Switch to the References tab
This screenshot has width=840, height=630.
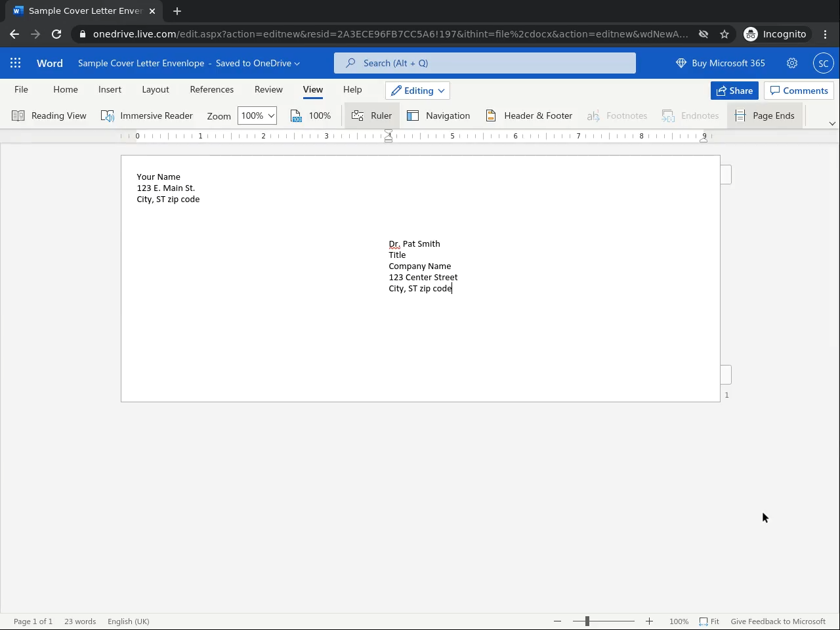coord(212,89)
